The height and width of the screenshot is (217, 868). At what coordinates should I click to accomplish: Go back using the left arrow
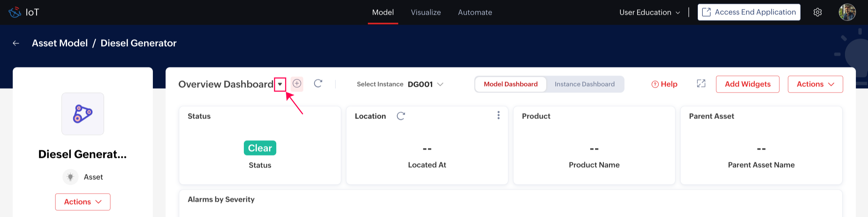pyautogui.click(x=16, y=43)
